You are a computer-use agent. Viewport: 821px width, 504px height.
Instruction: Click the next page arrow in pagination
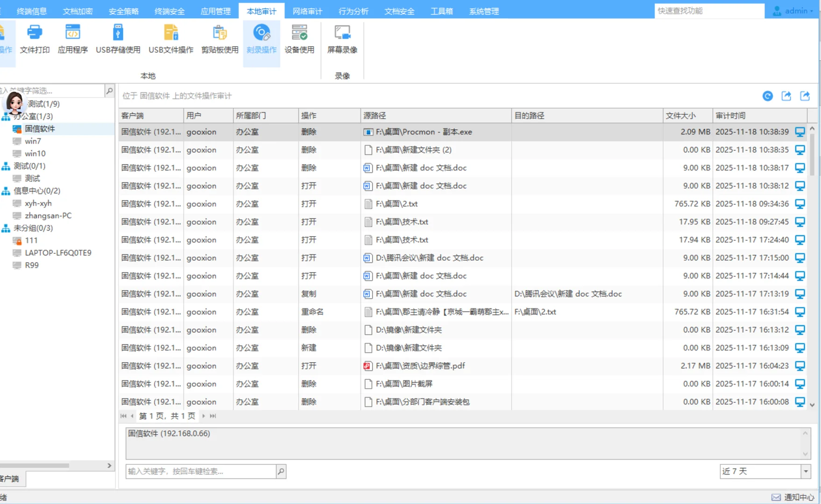203,416
